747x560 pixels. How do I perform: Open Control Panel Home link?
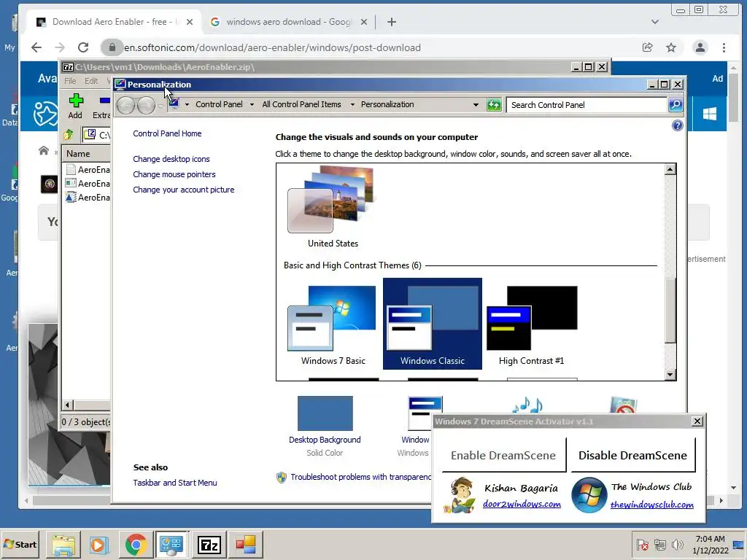click(x=167, y=133)
